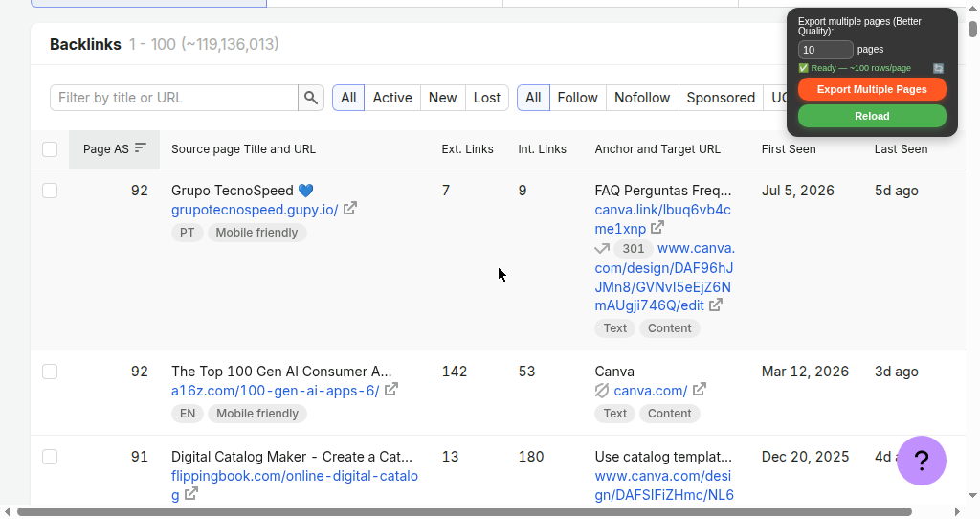Image resolution: width=980 pixels, height=519 pixels.
Task: Click the PT language tag
Action: click(x=187, y=233)
